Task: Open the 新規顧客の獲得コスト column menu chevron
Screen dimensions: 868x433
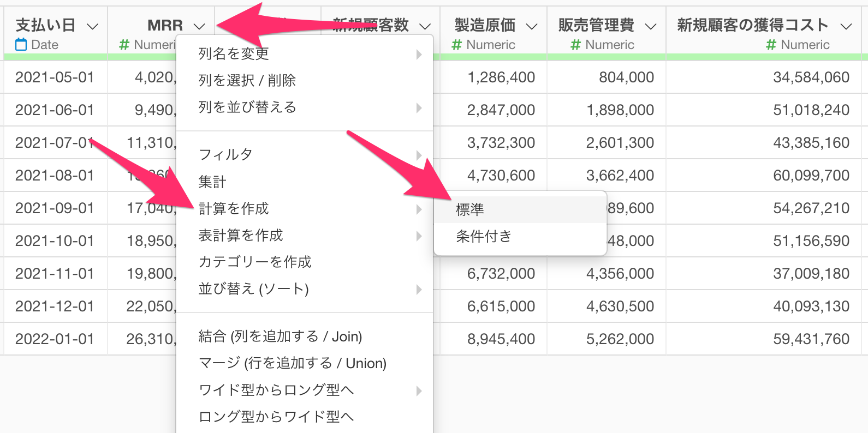Action: click(846, 26)
